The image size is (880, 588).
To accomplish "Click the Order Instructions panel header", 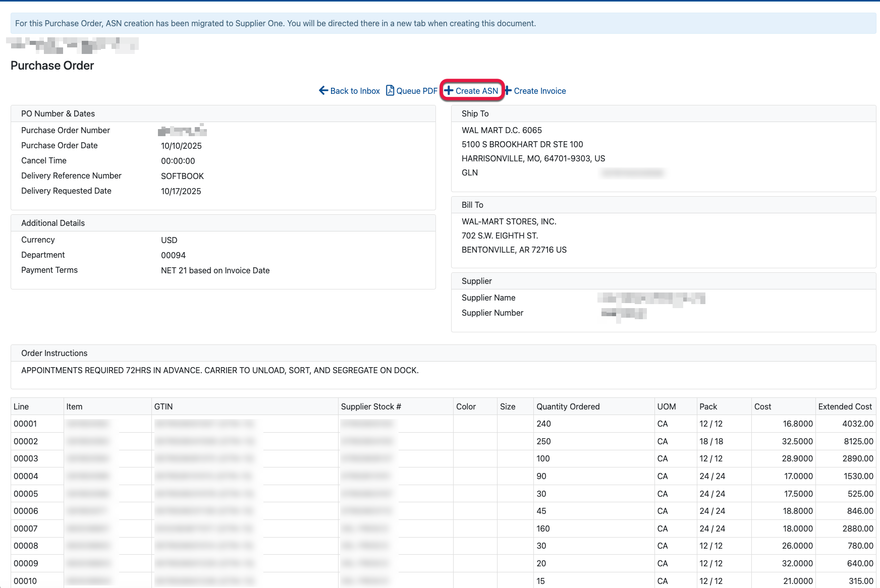I will pos(54,353).
